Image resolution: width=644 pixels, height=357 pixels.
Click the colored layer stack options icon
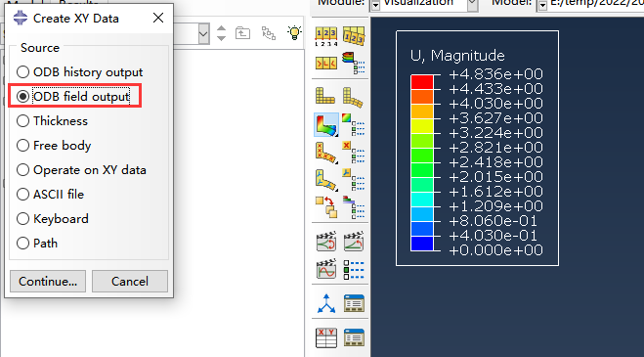click(x=354, y=64)
